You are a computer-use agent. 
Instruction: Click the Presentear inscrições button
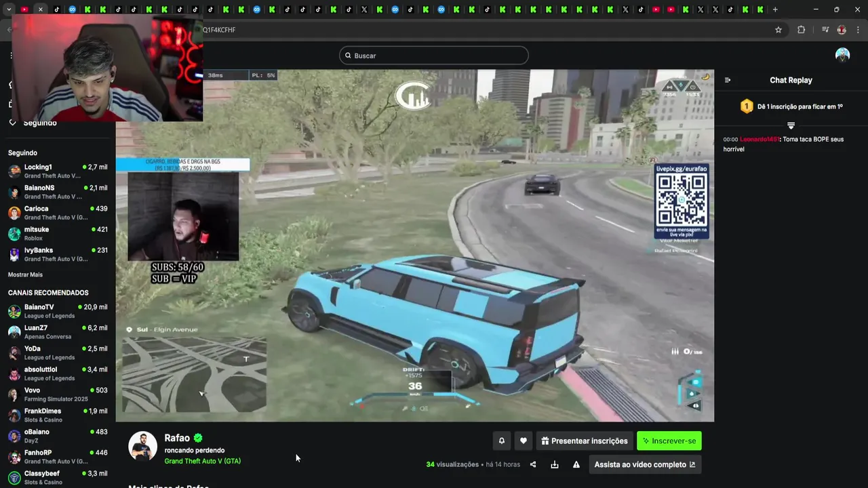click(x=585, y=441)
